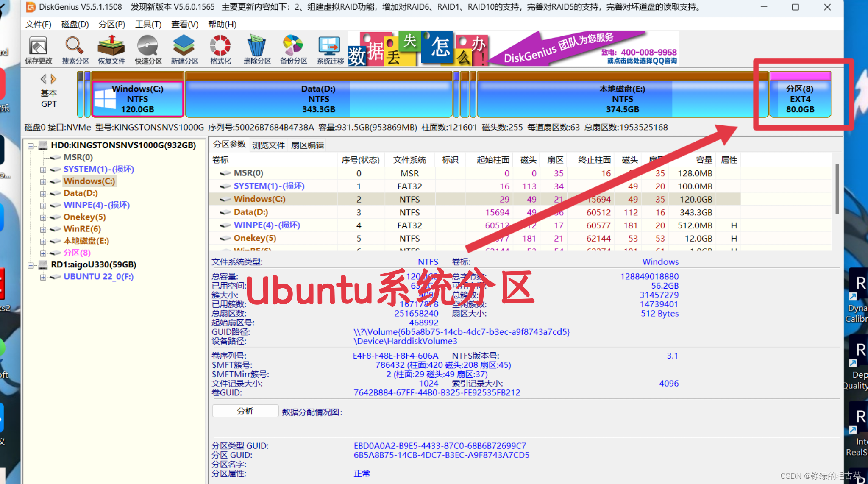Click the 卷标 column header
Screen dimensions: 868x484
point(274,160)
